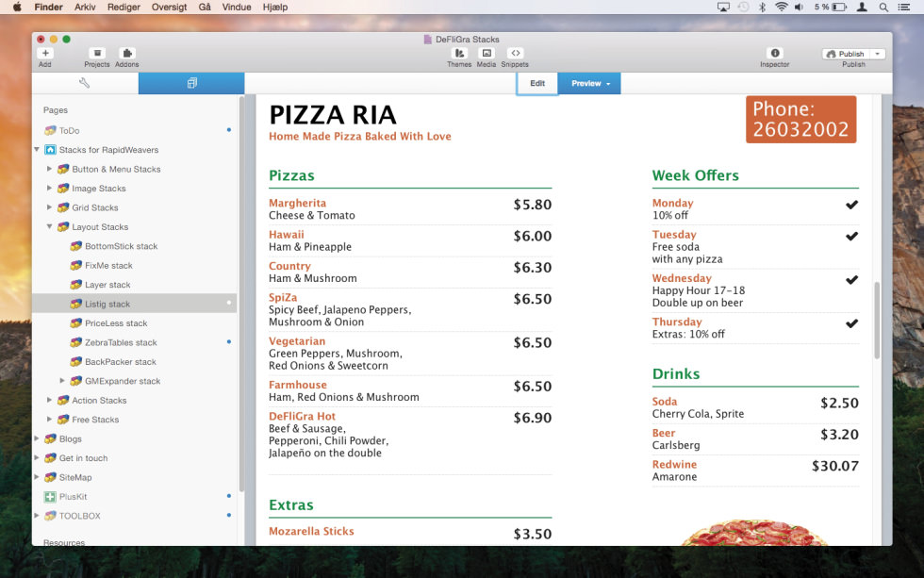Click the Wednesday offer checkmark
This screenshot has width=924, height=578.
[x=852, y=280]
